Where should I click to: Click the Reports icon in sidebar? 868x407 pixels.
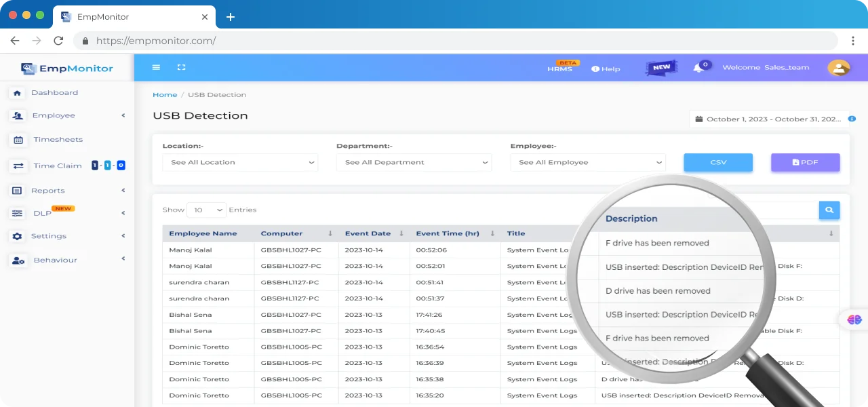click(x=17, y=191)
